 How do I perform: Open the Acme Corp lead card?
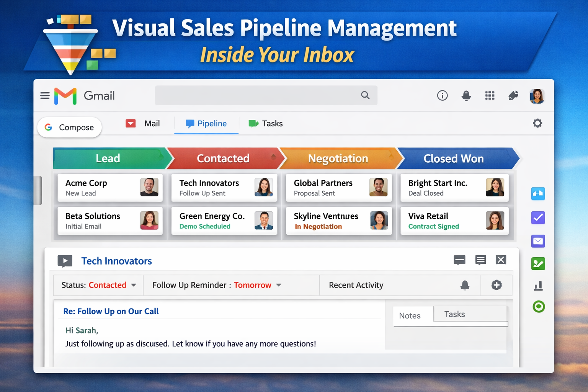[x=110, y=188]
